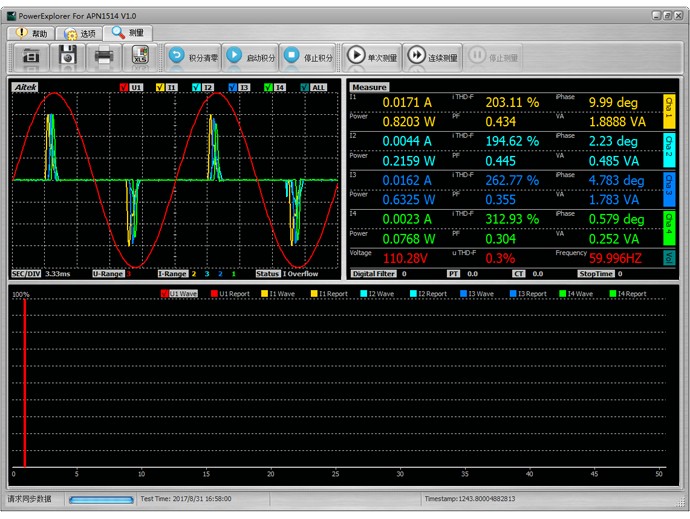Click the printer icon in toolbar

pos(103,57)
